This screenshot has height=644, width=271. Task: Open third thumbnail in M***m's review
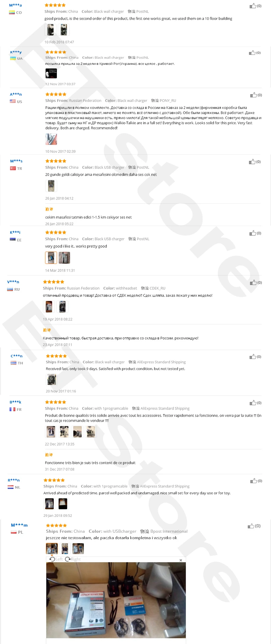78,549
